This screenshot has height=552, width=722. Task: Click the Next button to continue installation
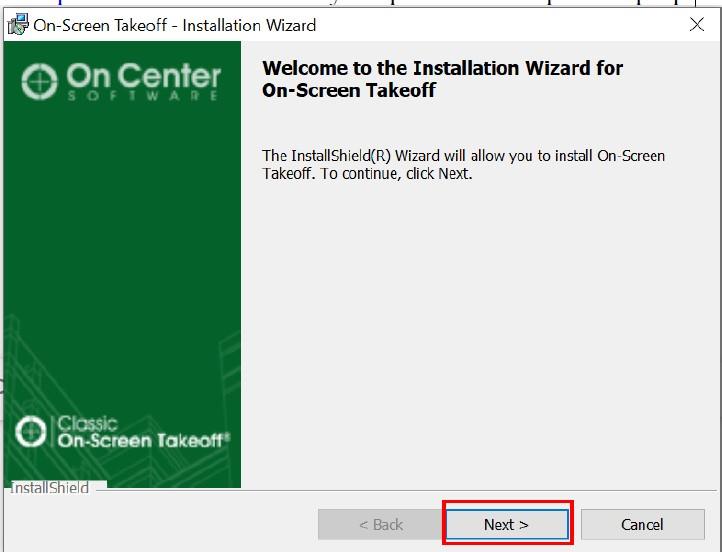506,524
